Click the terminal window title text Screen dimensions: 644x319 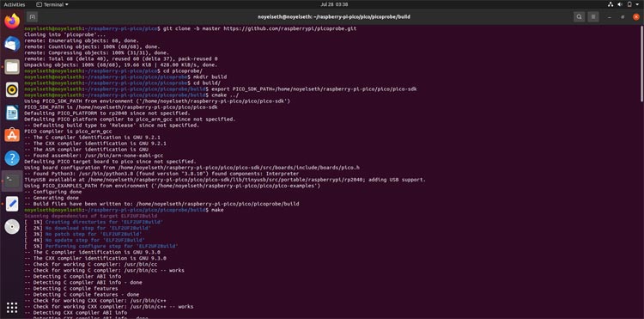tap(333, 17)
